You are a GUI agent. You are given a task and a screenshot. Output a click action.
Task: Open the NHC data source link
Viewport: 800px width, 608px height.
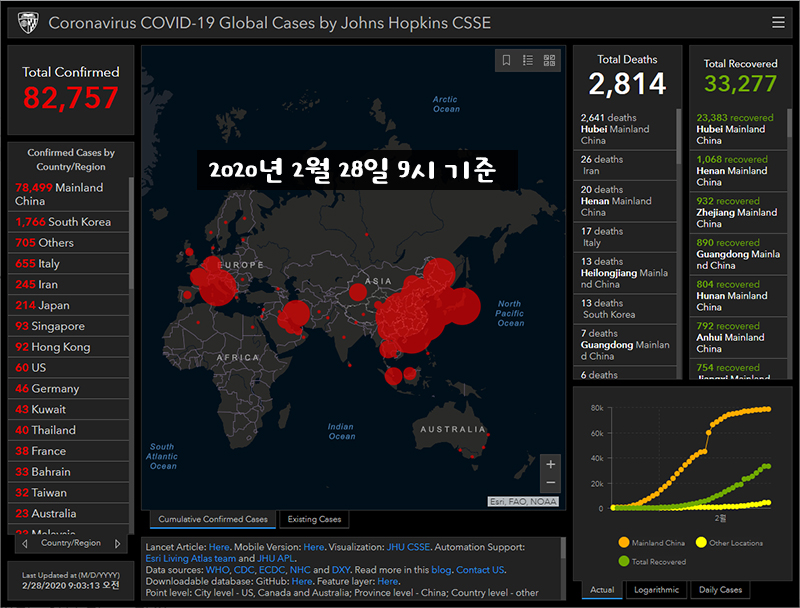(300, 570)
